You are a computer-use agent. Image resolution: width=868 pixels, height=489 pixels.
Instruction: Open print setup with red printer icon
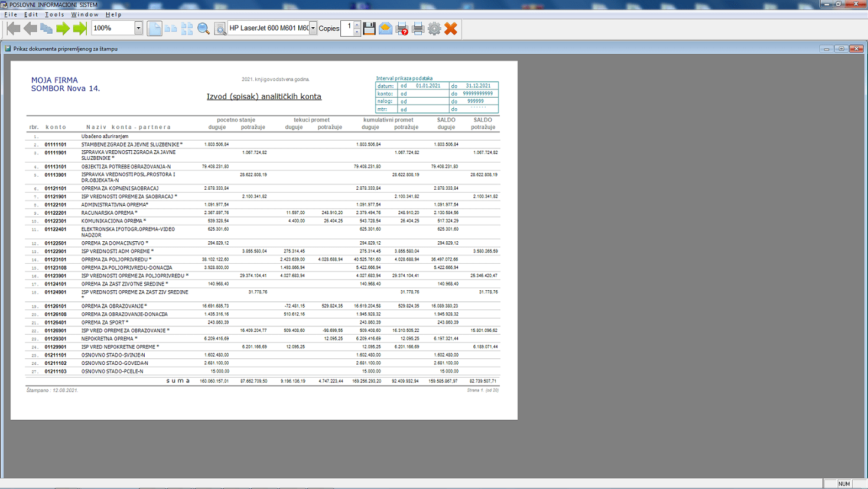[x=402, y=28]
